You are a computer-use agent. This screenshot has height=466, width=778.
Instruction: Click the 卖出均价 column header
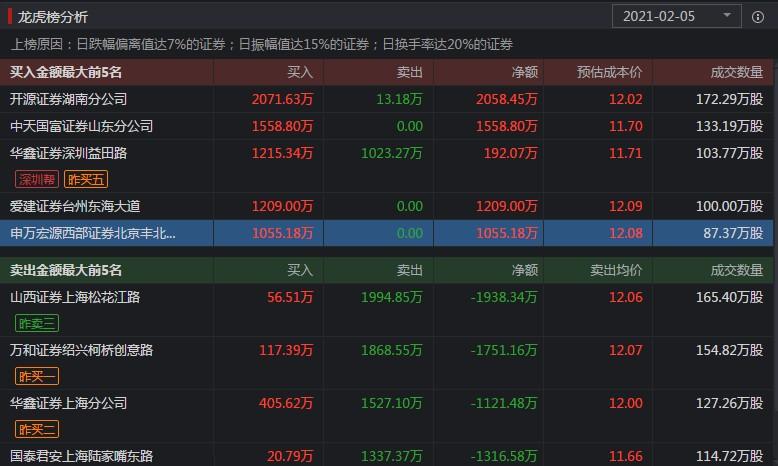(x=616, y=270)
